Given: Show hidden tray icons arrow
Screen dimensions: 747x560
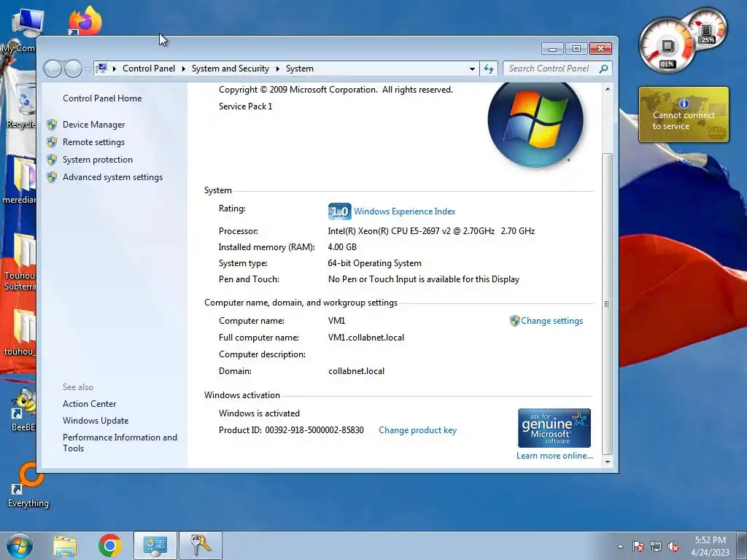Looking at the screenshot, I should pos(620,546).
